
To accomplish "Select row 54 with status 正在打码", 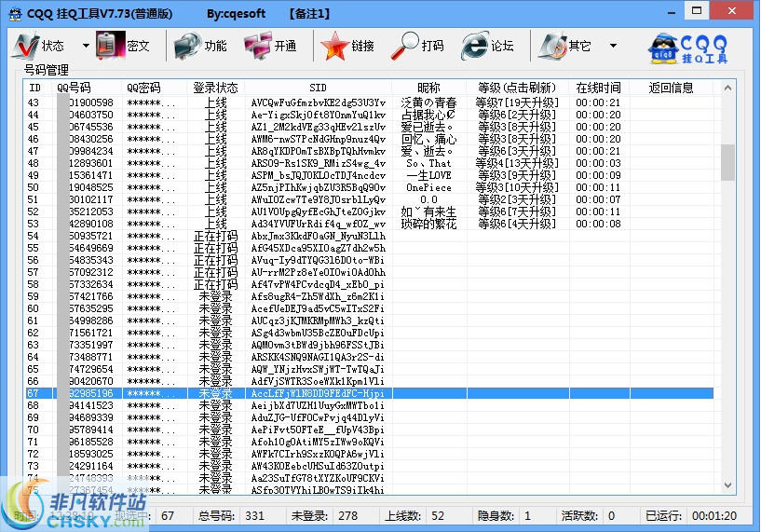I will pos(369,236).
